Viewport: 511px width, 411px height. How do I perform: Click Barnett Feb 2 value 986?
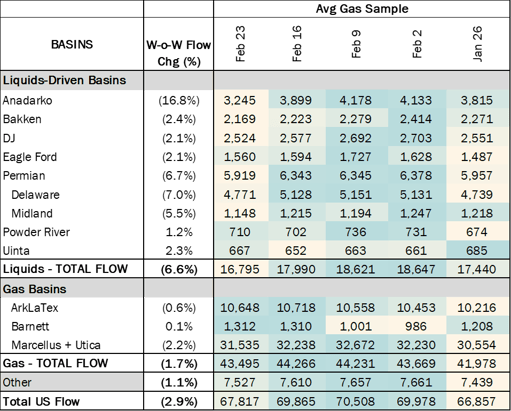coord(416,326)
